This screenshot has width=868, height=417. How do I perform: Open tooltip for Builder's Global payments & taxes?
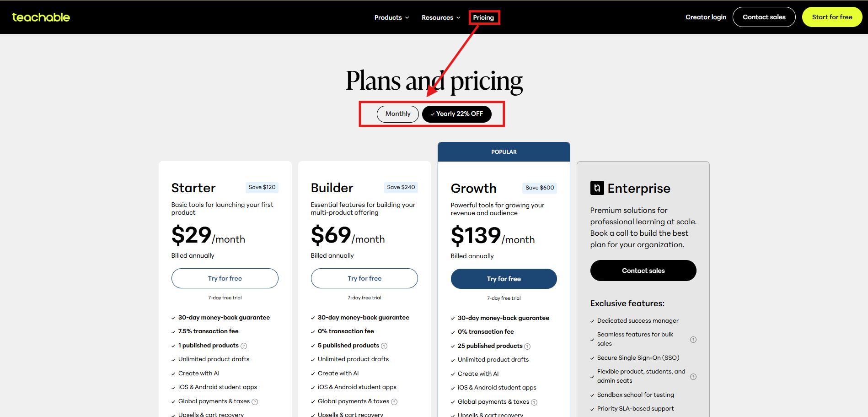(x=395, y=401)
